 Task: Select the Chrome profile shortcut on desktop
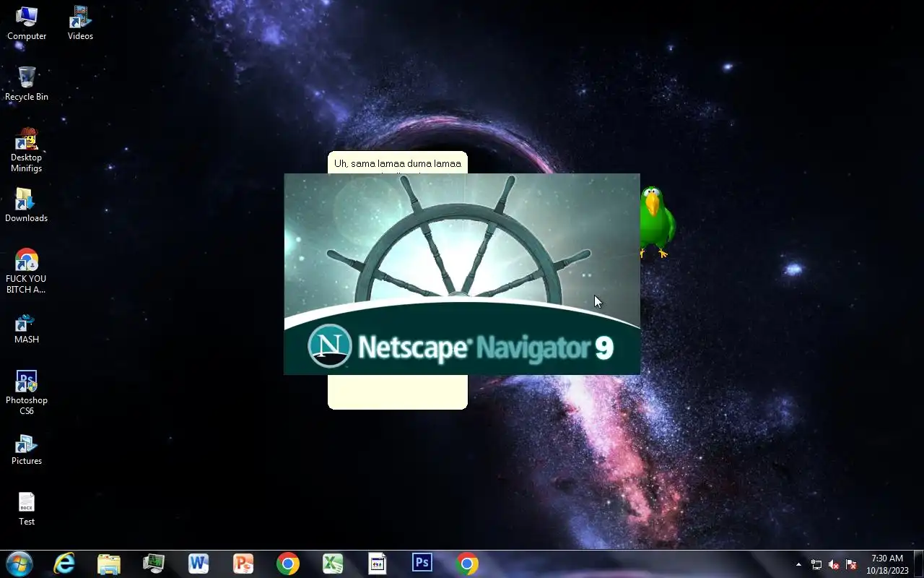[x=27, y=271]
